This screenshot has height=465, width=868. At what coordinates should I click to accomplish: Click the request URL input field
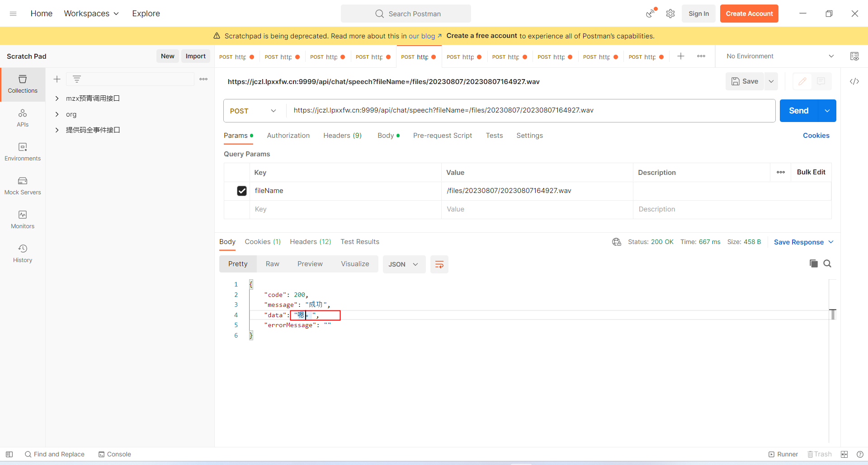tap(531, 111)
